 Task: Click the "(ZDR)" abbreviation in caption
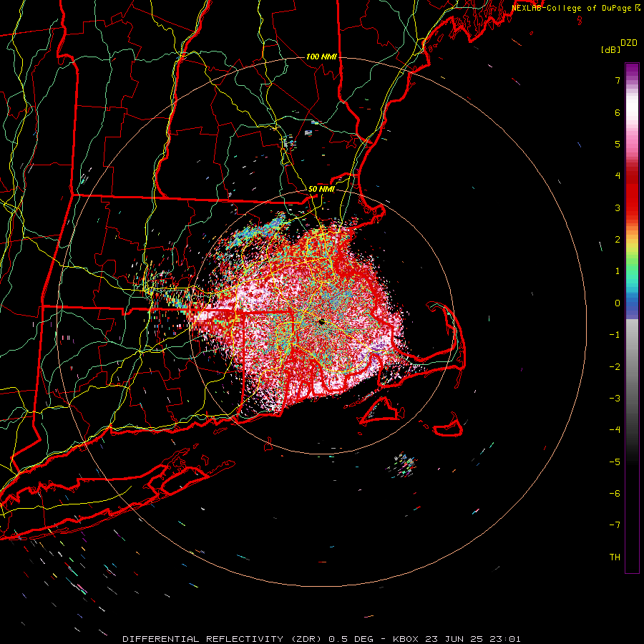306,639
